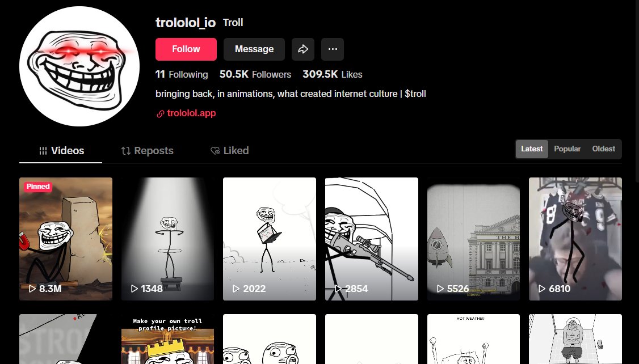Switch sorting to Oldest
The image size is (639, 364).
click(604, 149)
